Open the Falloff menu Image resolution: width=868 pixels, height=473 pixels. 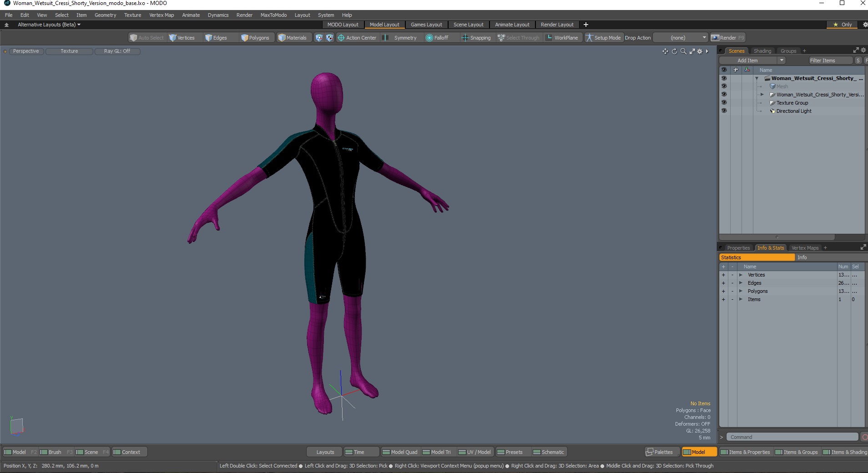point(437,38)
